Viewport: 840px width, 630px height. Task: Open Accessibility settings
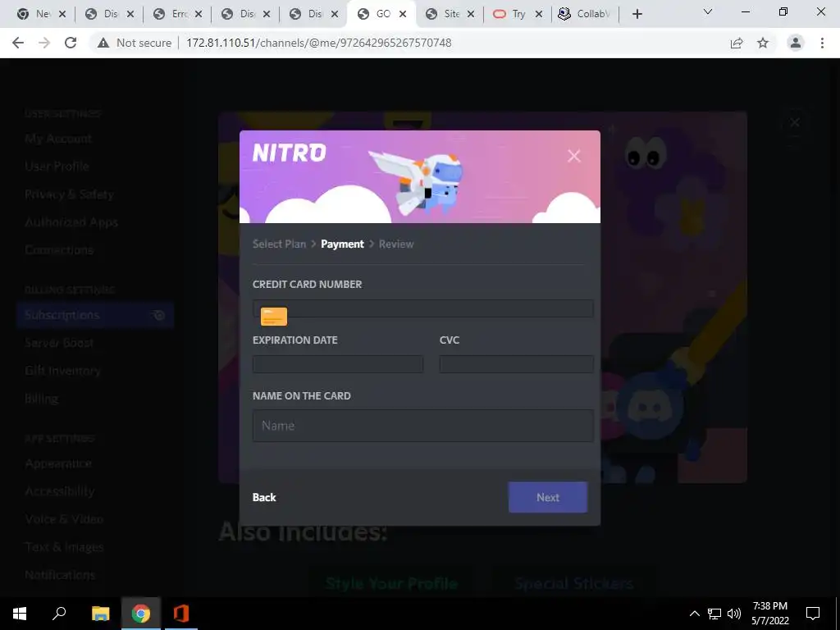(59, 491)
